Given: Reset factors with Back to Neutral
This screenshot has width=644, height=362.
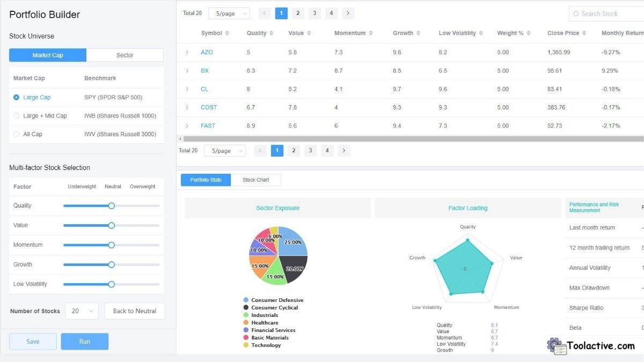Looking at the screenshot, I should click(x=135, y=311).
